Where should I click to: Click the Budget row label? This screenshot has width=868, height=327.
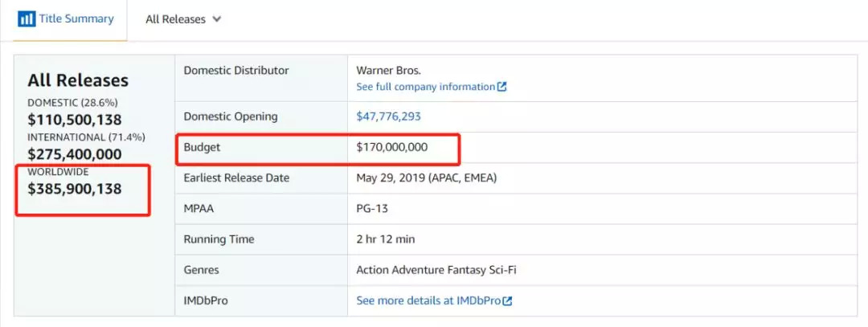(x=202, y=148)
